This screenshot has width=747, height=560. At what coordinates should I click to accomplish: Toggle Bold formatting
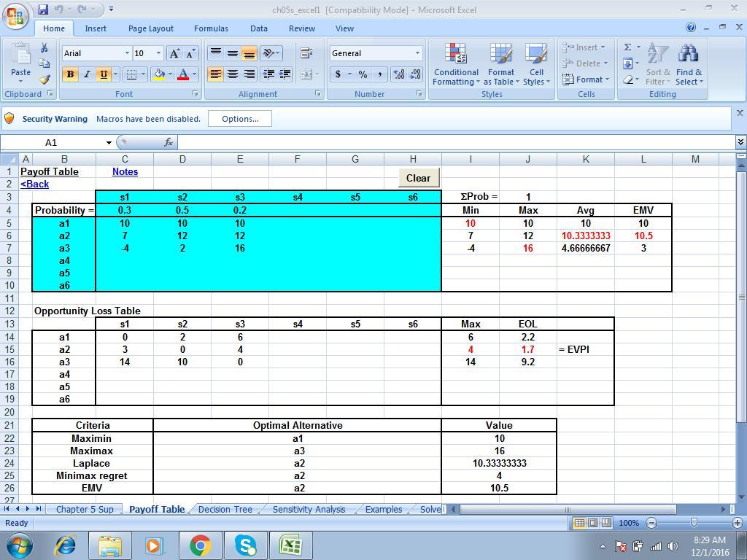[x=70, y=74]
